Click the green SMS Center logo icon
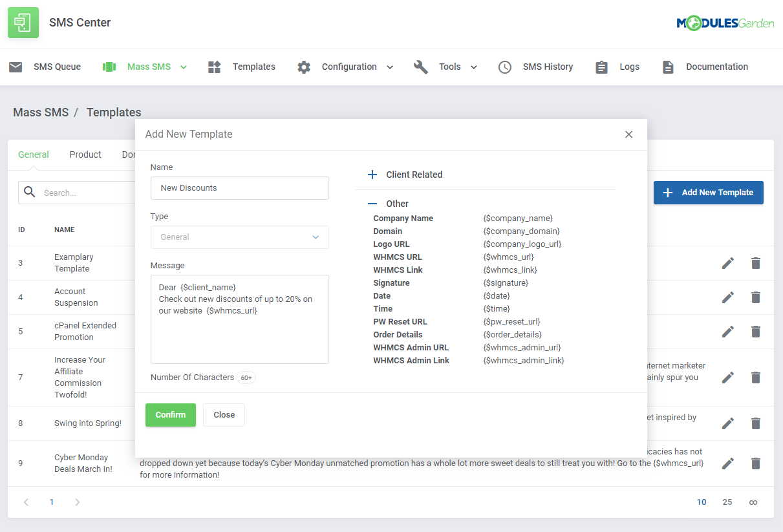 click(x=23, y=23)
